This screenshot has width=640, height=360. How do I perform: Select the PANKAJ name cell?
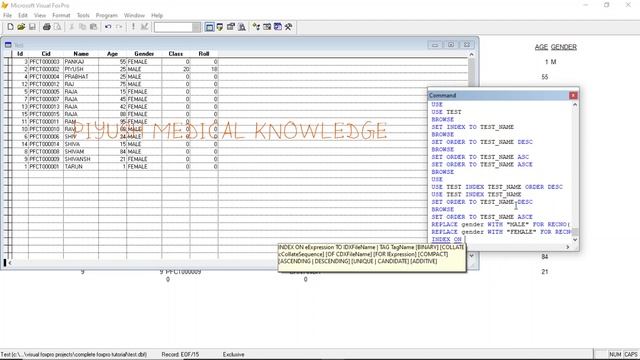pos(81,62)
